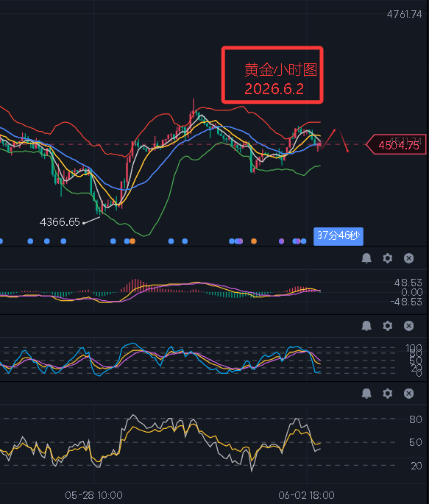Click the 06-02 18:00 time axis label
429x504 pixels.
306,495
